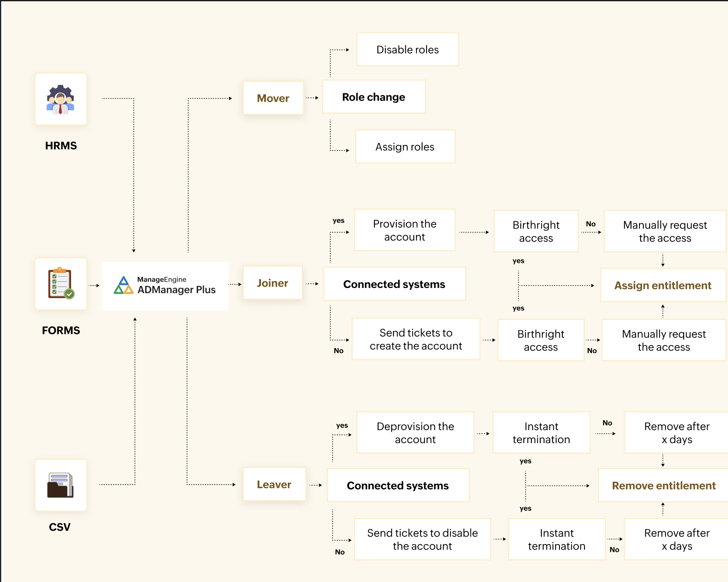Click the Assign entitlement box

tap(663, 285)
